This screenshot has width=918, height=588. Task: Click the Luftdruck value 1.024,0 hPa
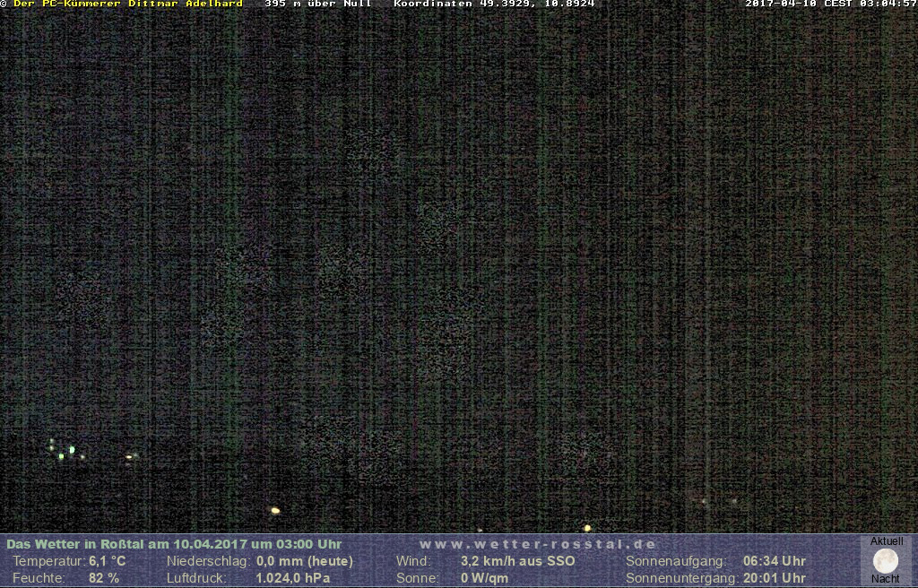point(287,578)
